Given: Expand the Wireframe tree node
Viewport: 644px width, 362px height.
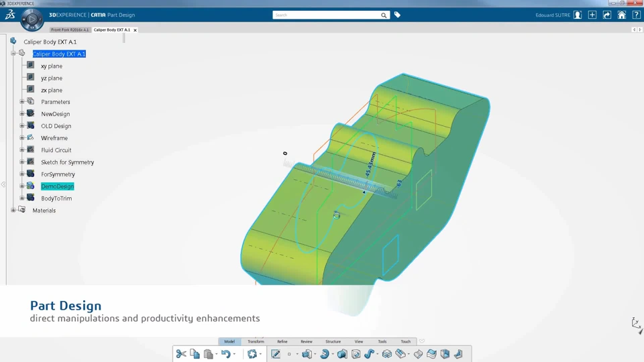Looking at the screenshot, I should 21,138.
